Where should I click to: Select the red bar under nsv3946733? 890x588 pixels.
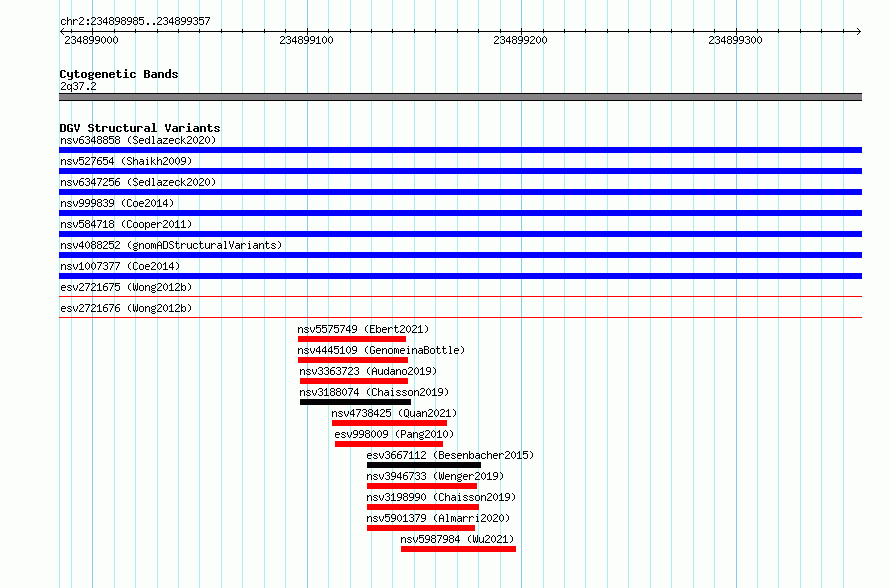[x=422, y=486]
